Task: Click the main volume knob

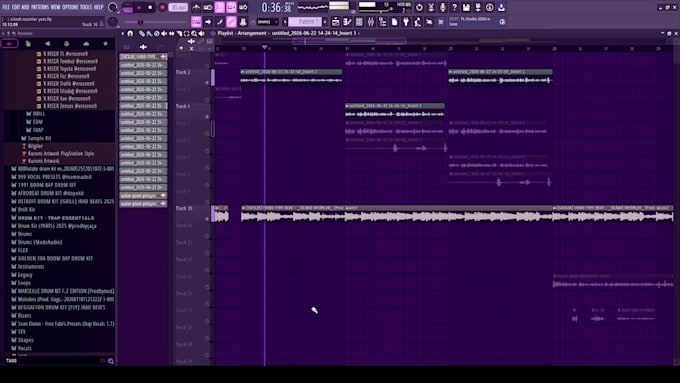Action: [113, 7]
